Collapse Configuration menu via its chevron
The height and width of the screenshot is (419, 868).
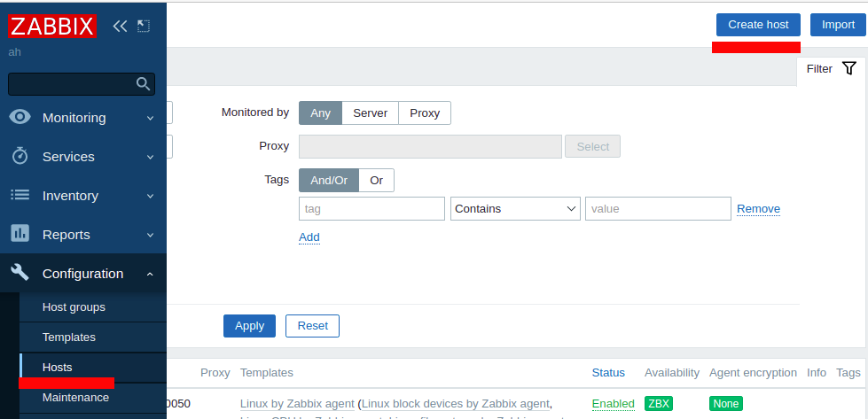(150, 274)
